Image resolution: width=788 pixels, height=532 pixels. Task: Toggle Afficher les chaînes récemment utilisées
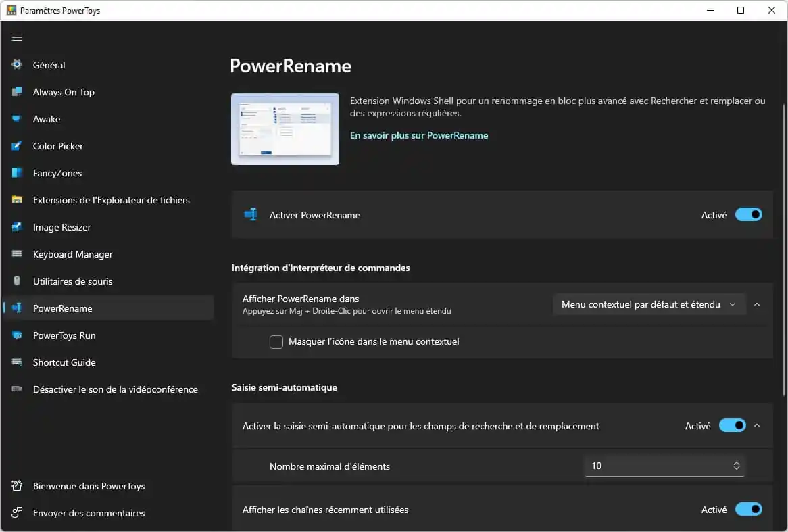pos(748,510)
